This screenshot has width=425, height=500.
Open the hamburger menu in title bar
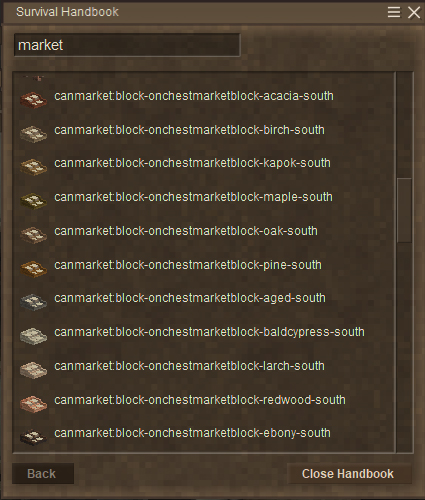(394, 12)
